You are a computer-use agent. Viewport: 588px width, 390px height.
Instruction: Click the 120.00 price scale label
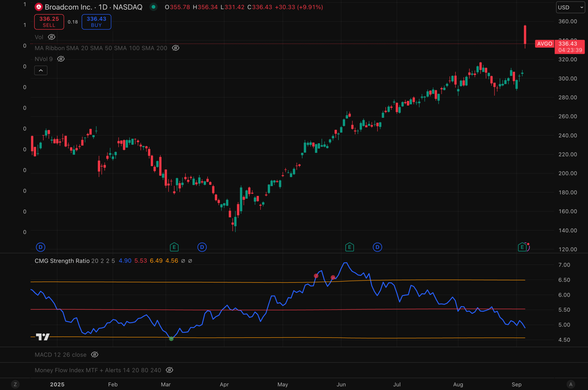click(567, 249)
